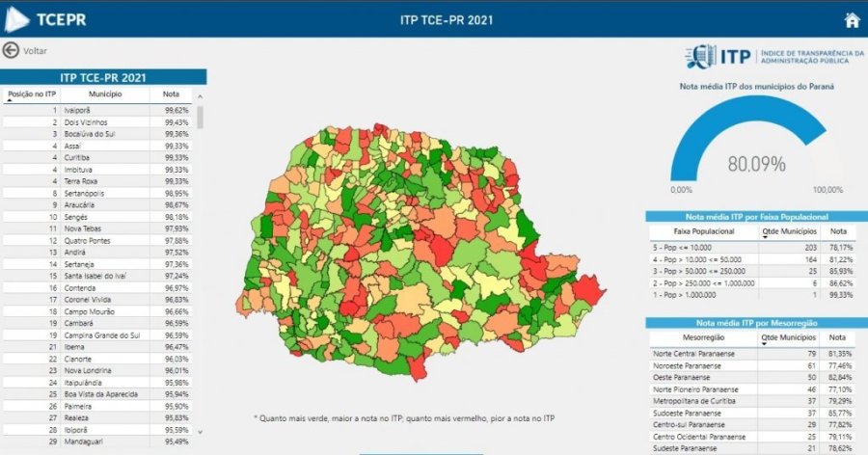Select Itaipulândia row

pos(96,383)
